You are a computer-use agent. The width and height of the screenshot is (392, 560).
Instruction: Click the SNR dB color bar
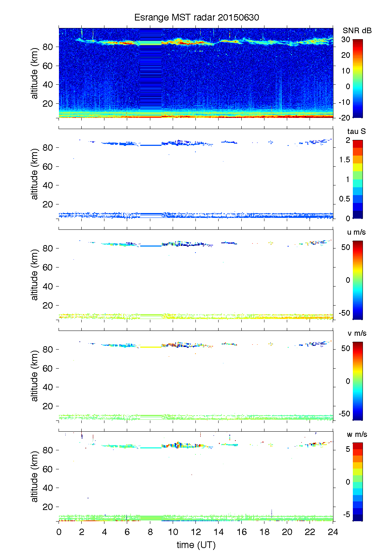click(x=357, y=78)
